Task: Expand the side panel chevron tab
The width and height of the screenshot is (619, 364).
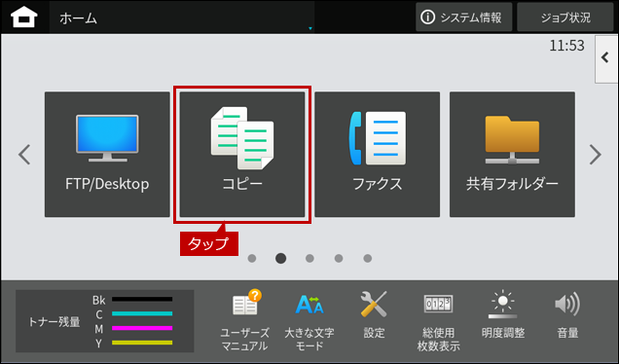Action: coord(606,58)
